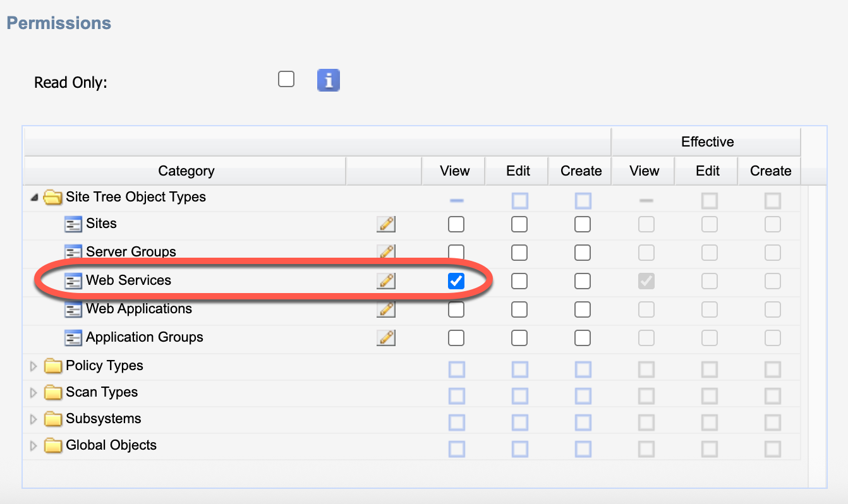
Task: Click the pencil edit icon for Web Applications
Action: pos(385,309)
